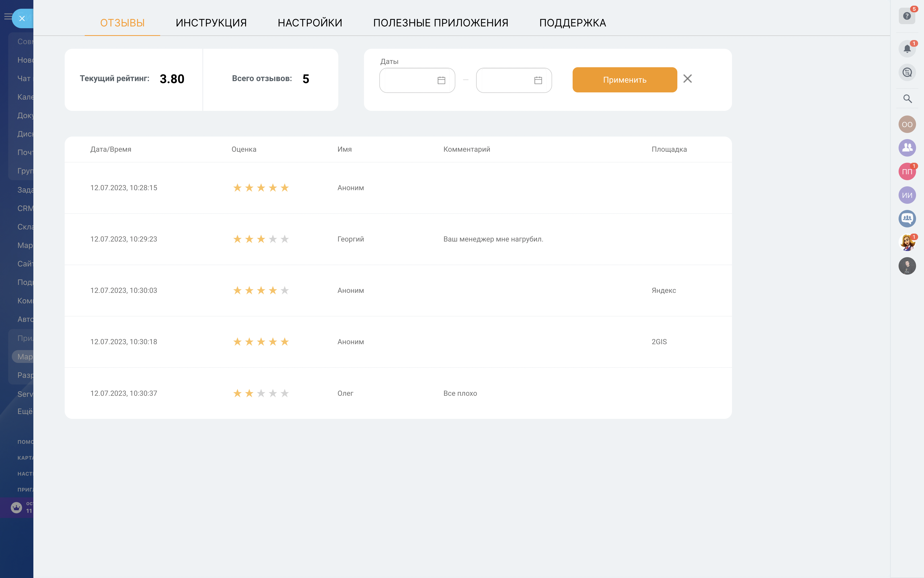Image resolution: width=924 pixels, height=578 pixels.
Task: Close the slider panel with blue X
Action: (22, 18)
